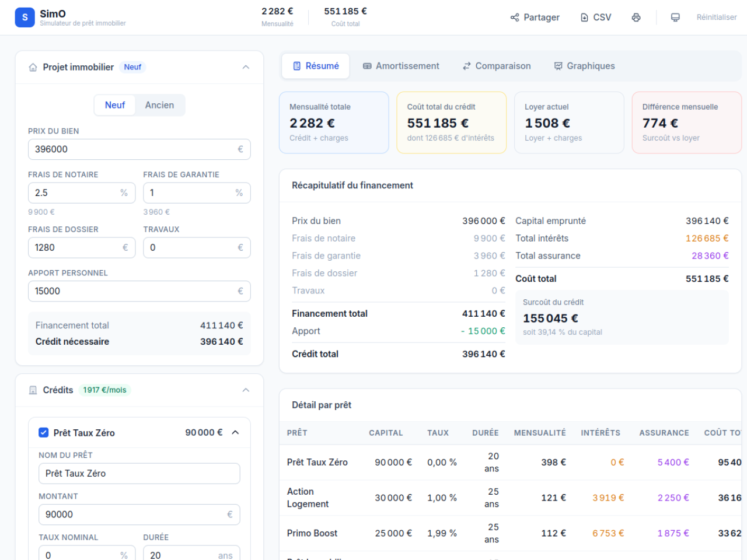747x560 pixels.
Task: Click the Apport personnel input field
Action: click(x=139, y=291)
